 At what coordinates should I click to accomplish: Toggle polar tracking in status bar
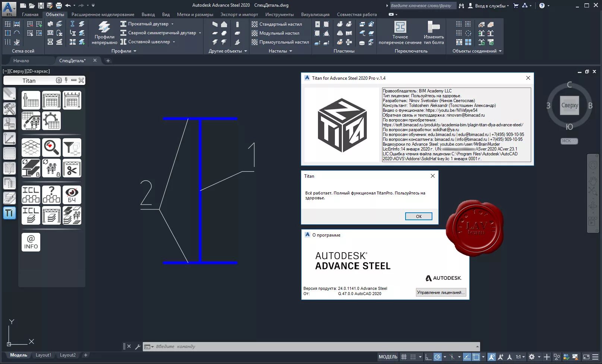click(x=438, y=357)
